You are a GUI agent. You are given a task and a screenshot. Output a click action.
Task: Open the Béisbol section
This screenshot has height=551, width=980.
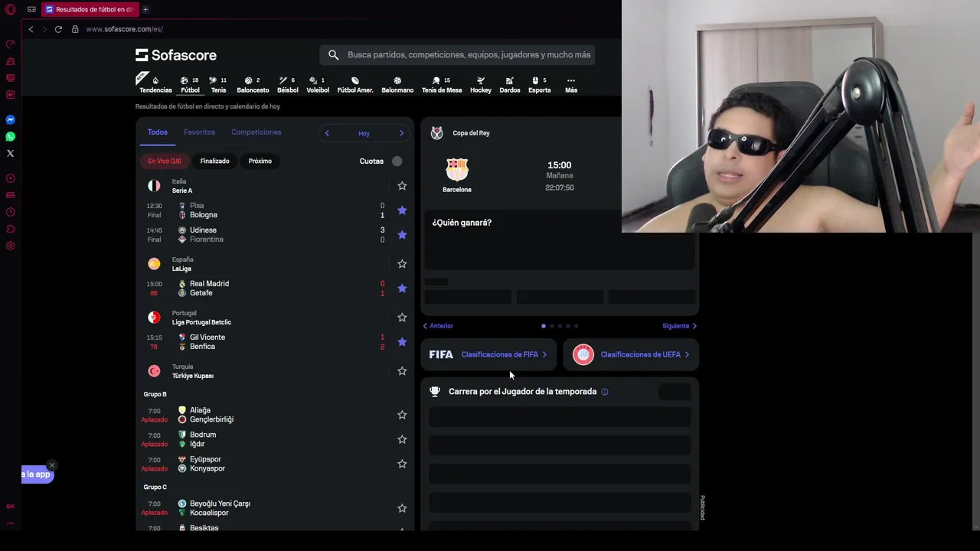click(x=288, y=85)
